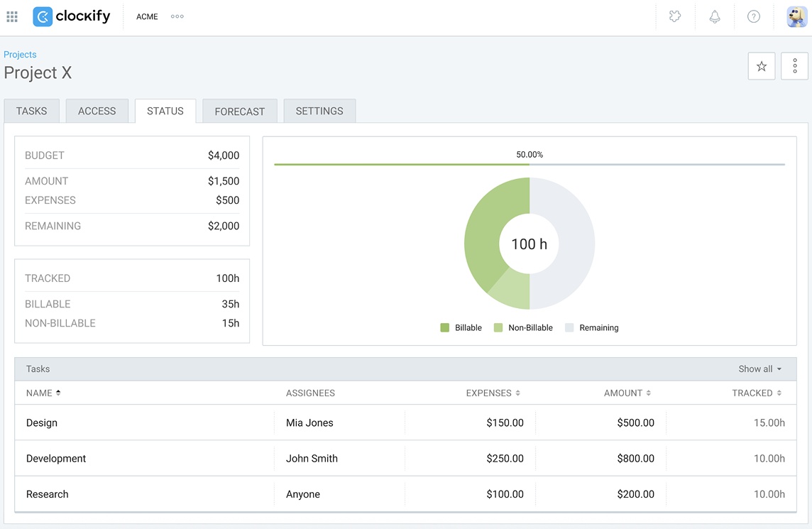The height and width of the screenshot is (529, 812).
Task: Click the 50% budget progress bar
Action: pos(530,165)
